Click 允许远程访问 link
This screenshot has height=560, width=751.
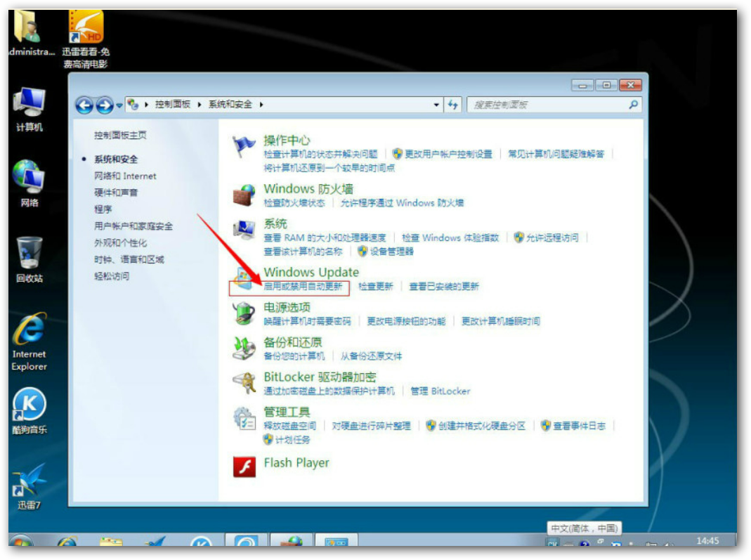pos(552,237)
